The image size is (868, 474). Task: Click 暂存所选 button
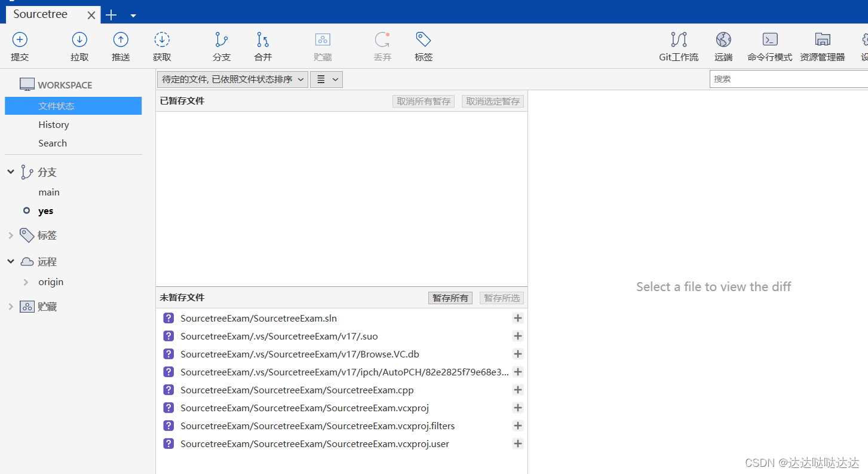(x=502, y=298)
